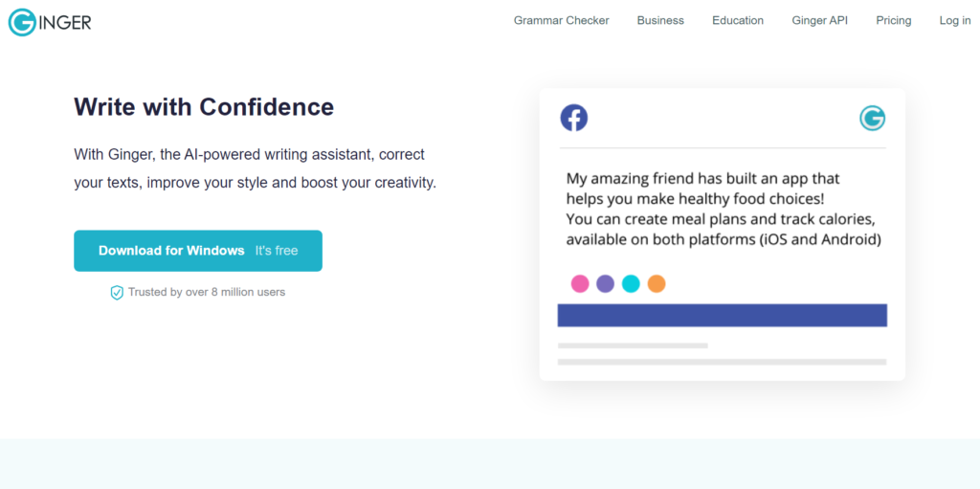View the Pricing page

pos(894,21)
